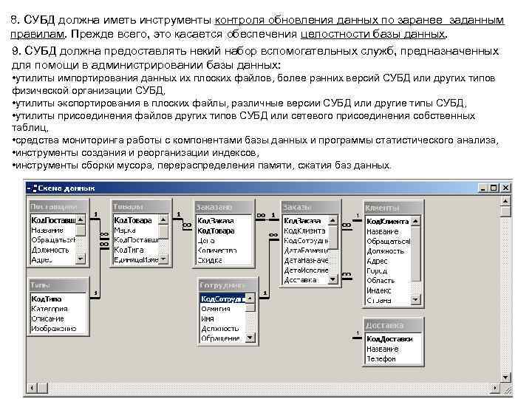Click down arrow in Сотрудники field list
532x399 pixels.
[250, 338]
